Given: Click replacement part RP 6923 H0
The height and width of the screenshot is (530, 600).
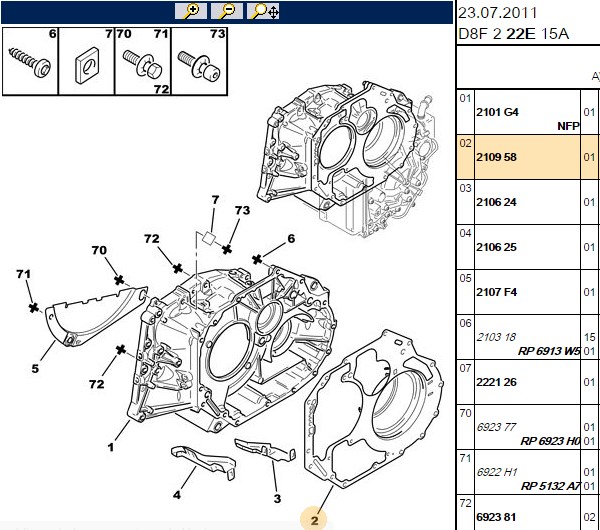Looking at the screenshot, I should click(550, 441).
